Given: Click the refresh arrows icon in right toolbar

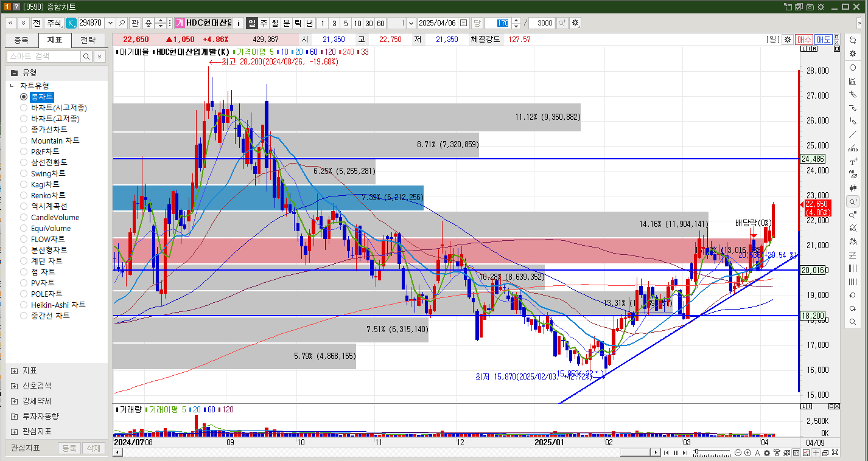Looking at the screenshot, I should pyautogui.click(x=853, y=40).
